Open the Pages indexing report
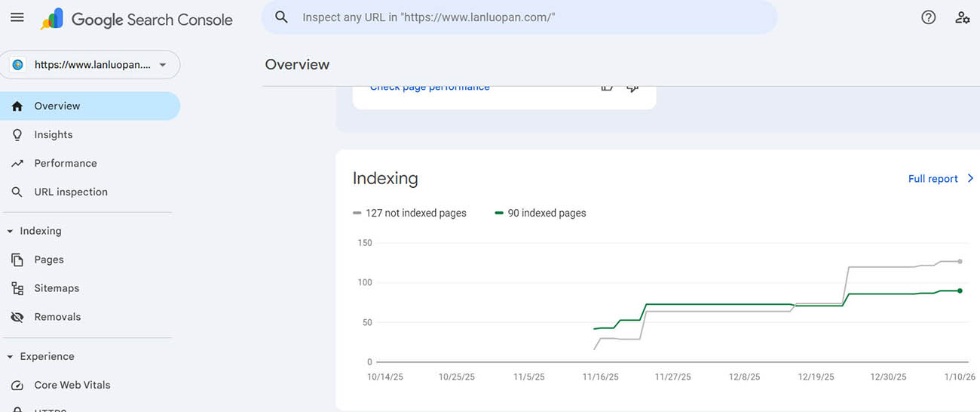The height and width of the screenshot is (412, 980). (x=49, y=260)
